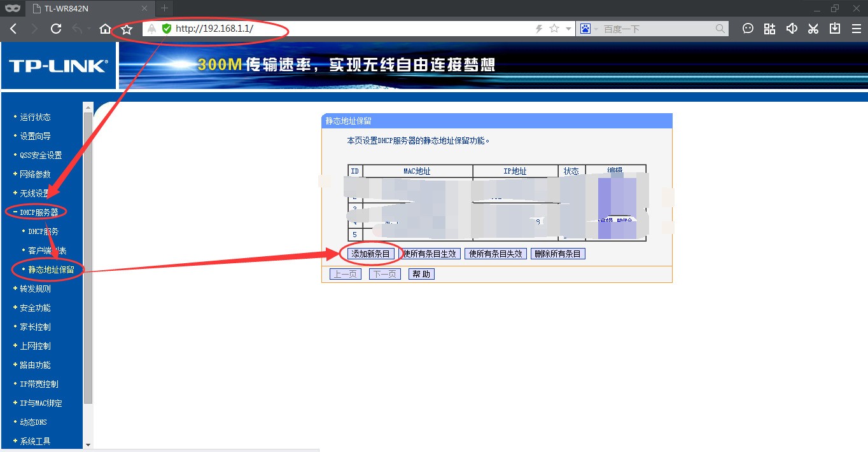Expand 无线设置 menu
Viewport: 868px width, 452px height.
pos(35,193)
